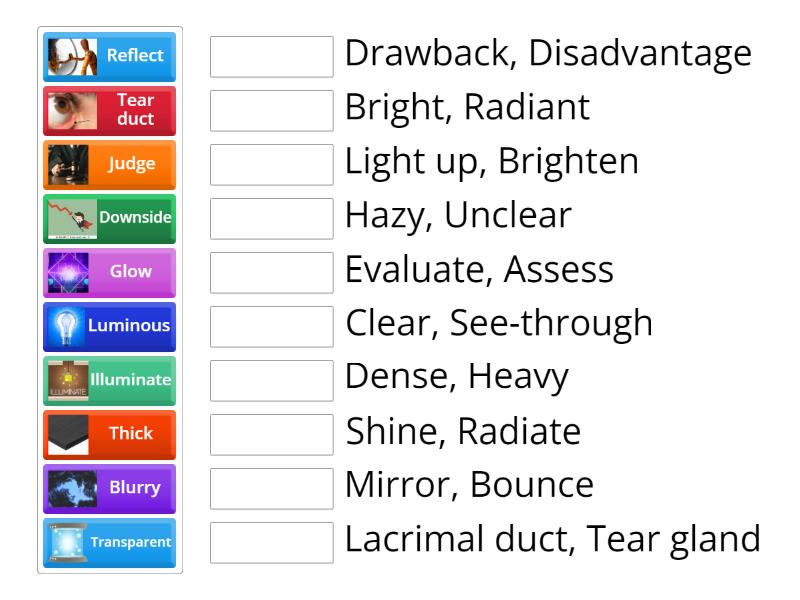Click the Light up, Brighten definition text
Screen dimensions: 800x600
click(491, 161)
